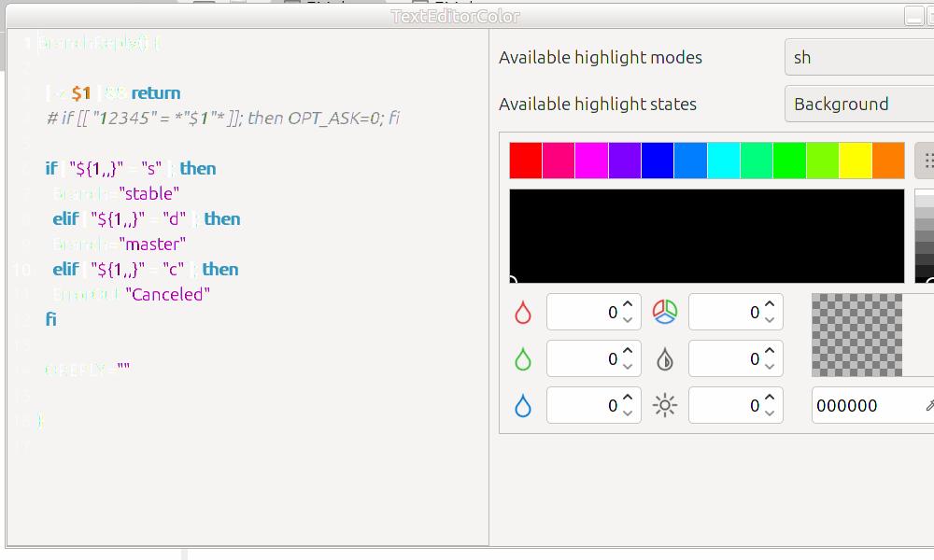934x560 pixels.
Task: Click the 000000 hex color field
Action: pyautogui.click(x=859, y=406)
